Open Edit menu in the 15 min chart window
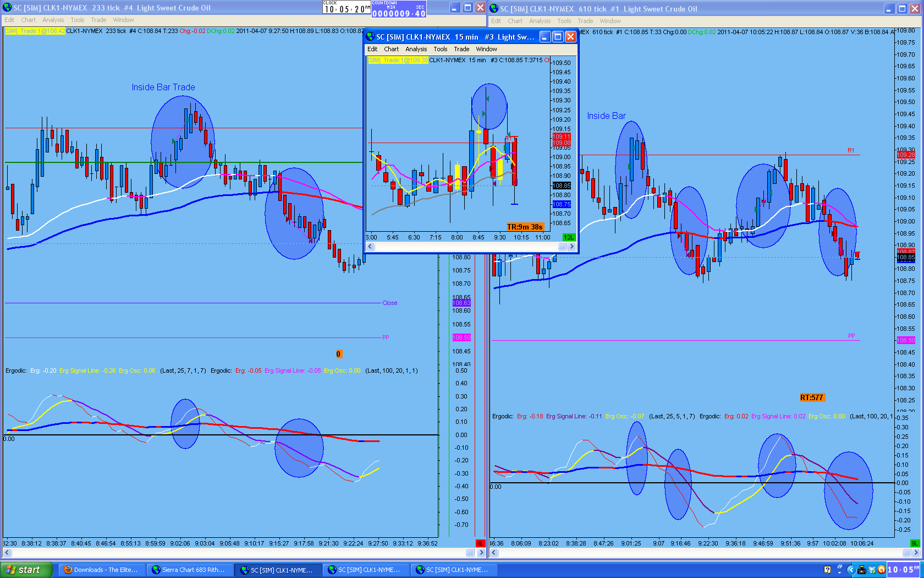This screenshot has height=578, width=924. [372, 49]
